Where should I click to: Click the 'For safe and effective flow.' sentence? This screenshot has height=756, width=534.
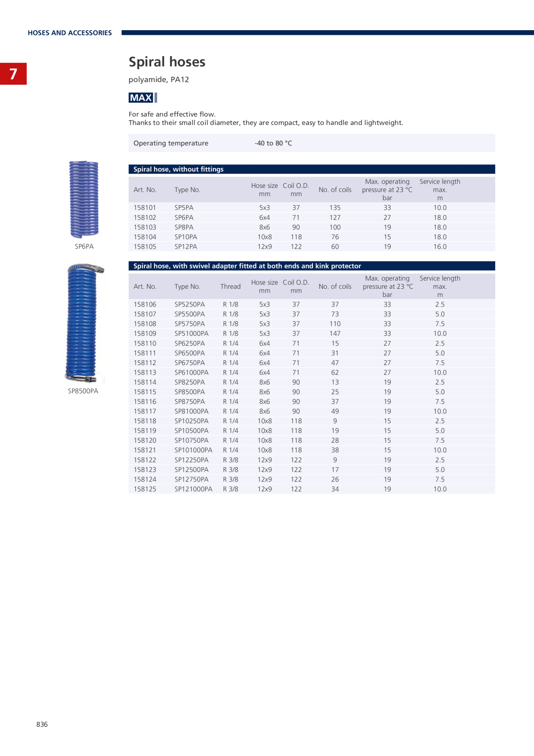(172, 114)
